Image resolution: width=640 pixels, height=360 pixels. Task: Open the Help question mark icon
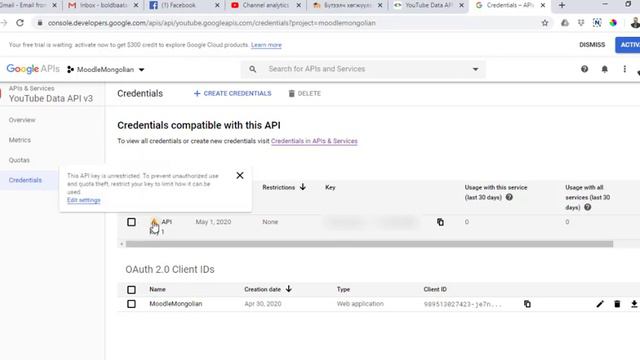pyautogui.click(x=584, y=69)
